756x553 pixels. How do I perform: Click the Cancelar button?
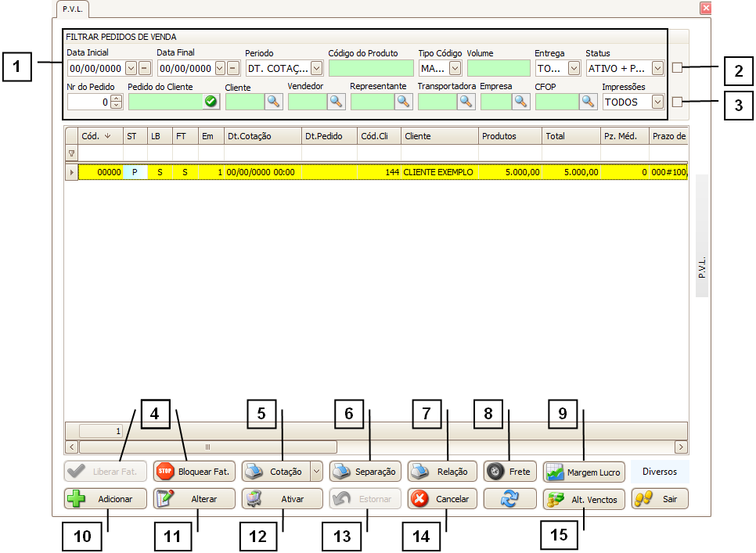(441, 499)
